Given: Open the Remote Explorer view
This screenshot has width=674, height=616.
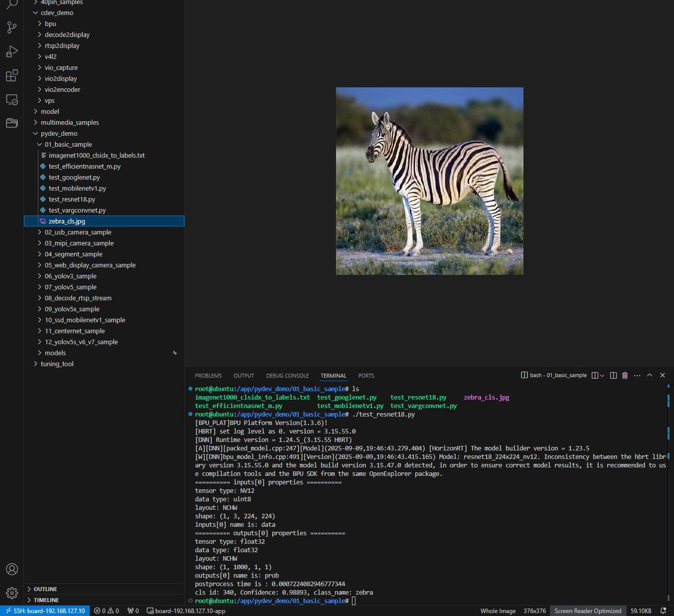Looking at the screenshot, I should tap(11, 99).
